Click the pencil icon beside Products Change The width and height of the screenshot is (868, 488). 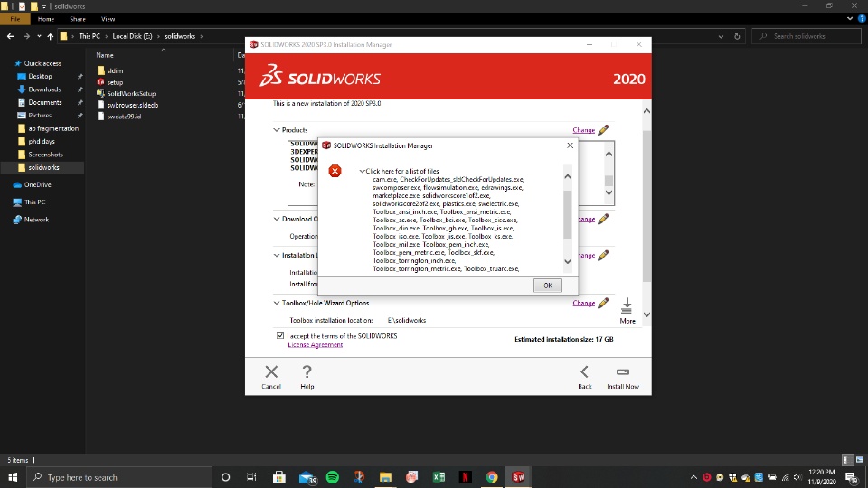tap(603, 130)
